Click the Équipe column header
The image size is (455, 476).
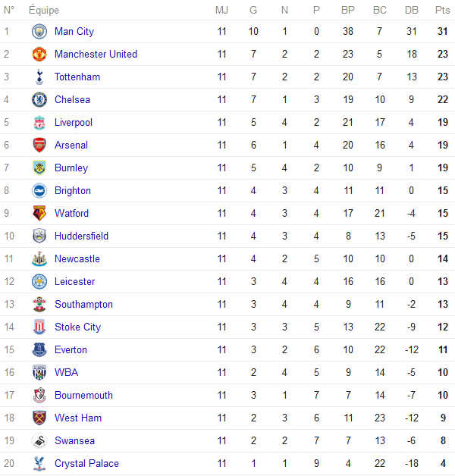click(x=43, y=11)
